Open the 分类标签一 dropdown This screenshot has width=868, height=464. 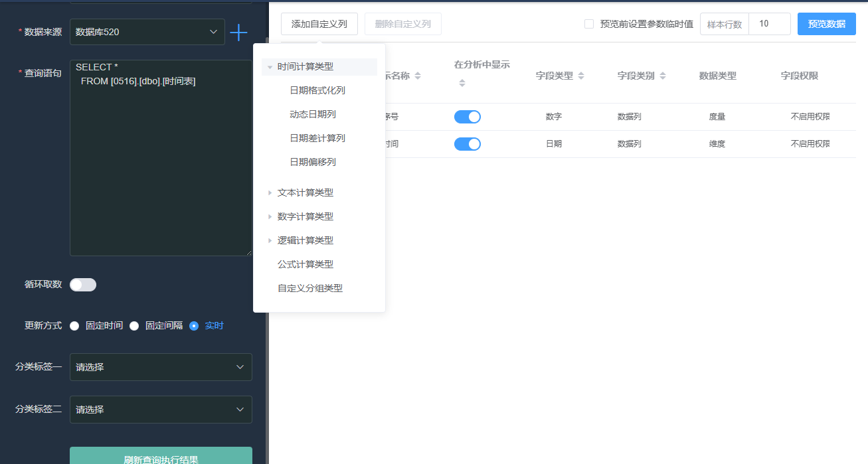click(x=161, y=367)
